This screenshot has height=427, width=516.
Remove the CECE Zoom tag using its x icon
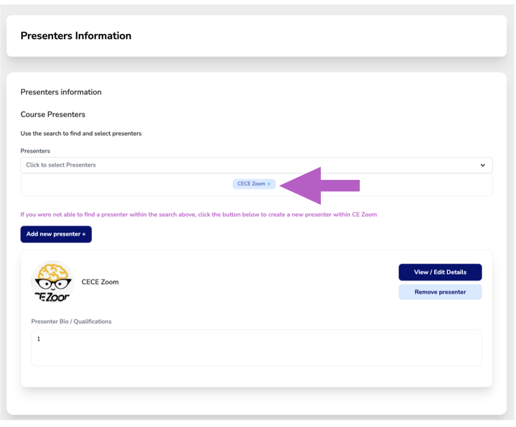269,184
